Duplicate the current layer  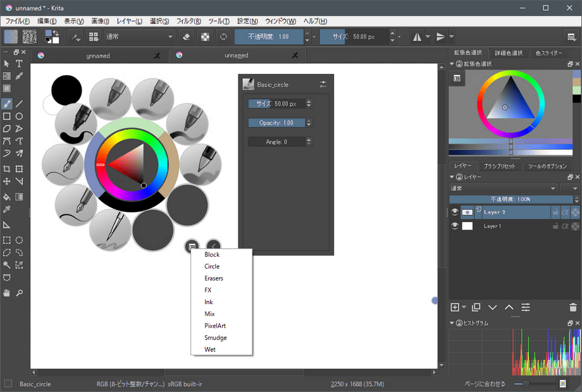[476, 307]
